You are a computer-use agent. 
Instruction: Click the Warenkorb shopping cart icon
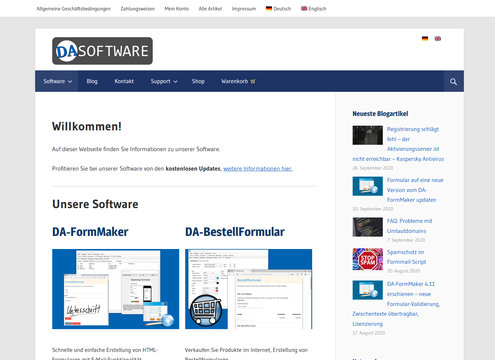(x=253, y=81)
